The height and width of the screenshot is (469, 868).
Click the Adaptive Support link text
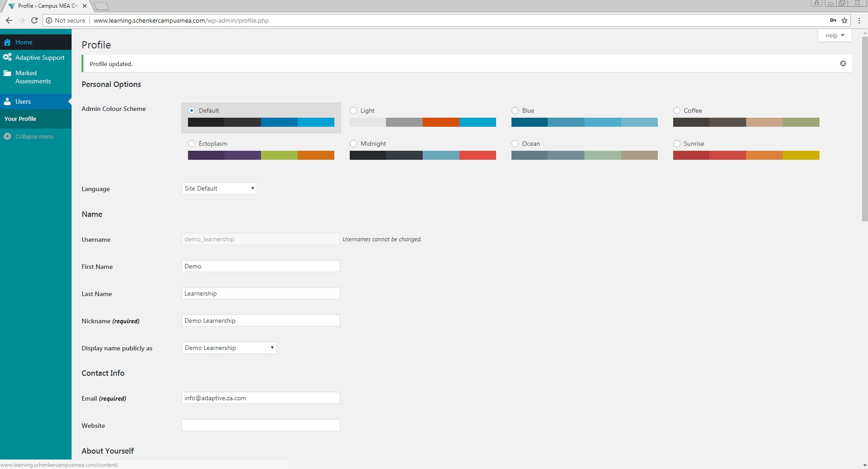[40, 57]
